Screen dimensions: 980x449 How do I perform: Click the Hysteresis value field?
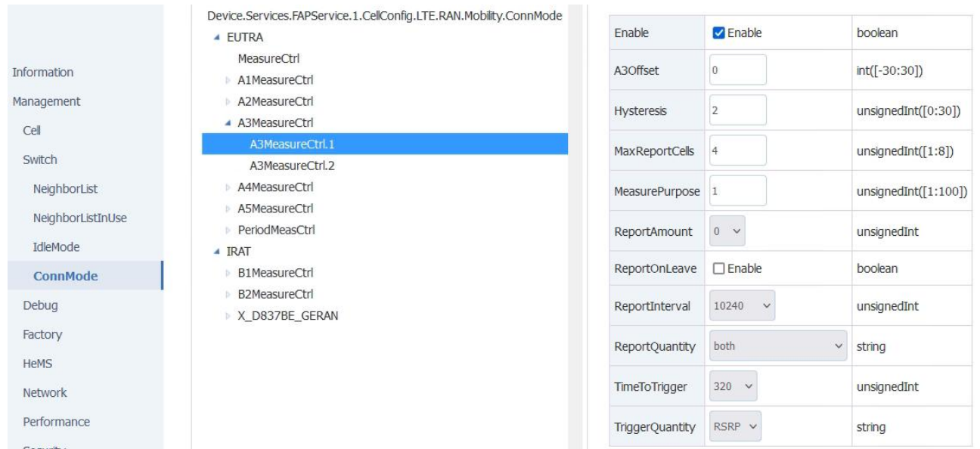737,110
